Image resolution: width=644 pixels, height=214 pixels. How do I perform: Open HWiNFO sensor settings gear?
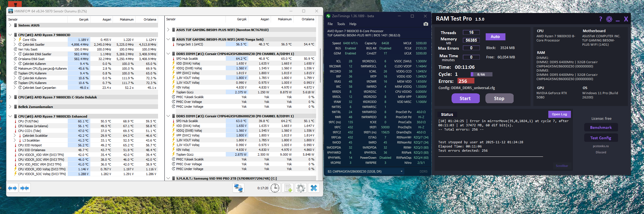301,188
